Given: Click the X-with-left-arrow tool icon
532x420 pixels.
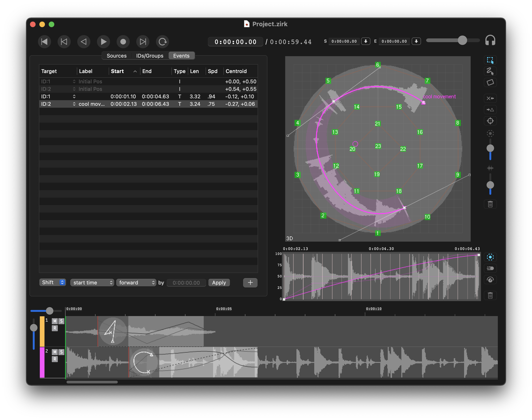Looking at the screenshot, I should point(490,98).
